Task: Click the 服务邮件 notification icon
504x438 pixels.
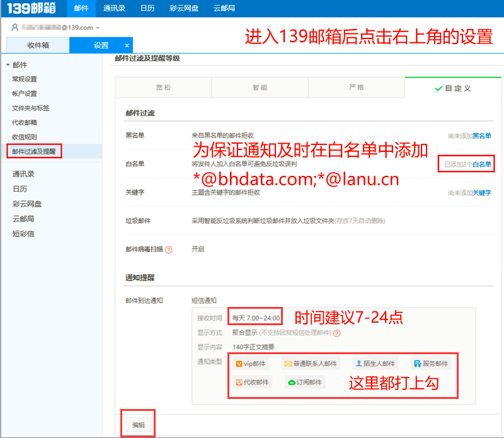Action: tap(416, 364)
